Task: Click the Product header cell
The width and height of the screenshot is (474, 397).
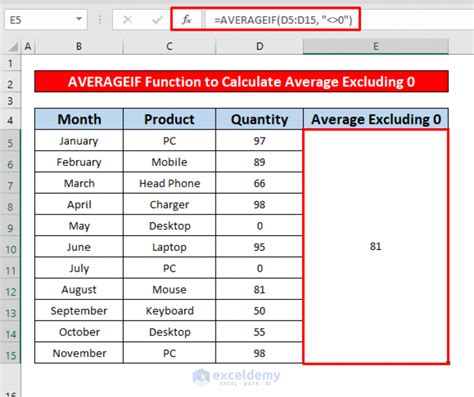Action: tap(169, 119)
